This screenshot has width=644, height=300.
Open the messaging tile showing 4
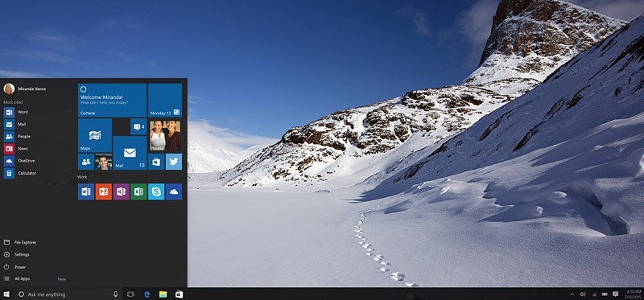pos(138,126)
